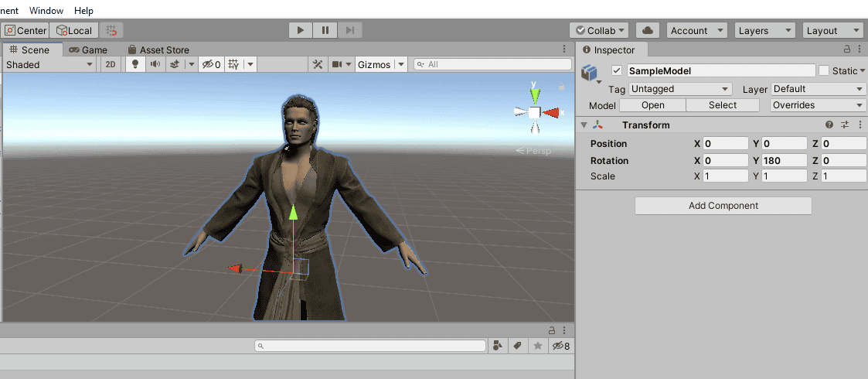The image size is (868, 379).
Task: Toggle scene audio speaker icon
Action: pyautogui.click(x=155, y=64)
